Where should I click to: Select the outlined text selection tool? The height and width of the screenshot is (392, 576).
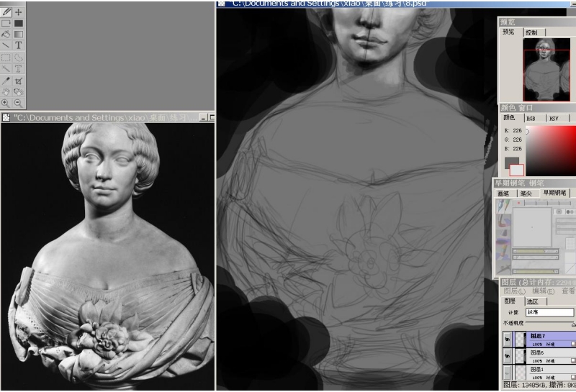[19, 68]
